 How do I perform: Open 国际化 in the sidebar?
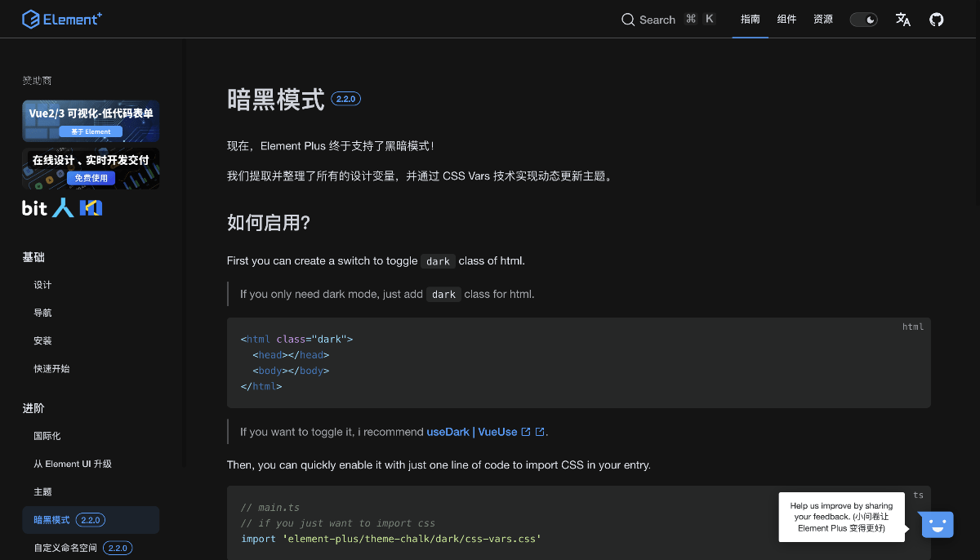47,436
